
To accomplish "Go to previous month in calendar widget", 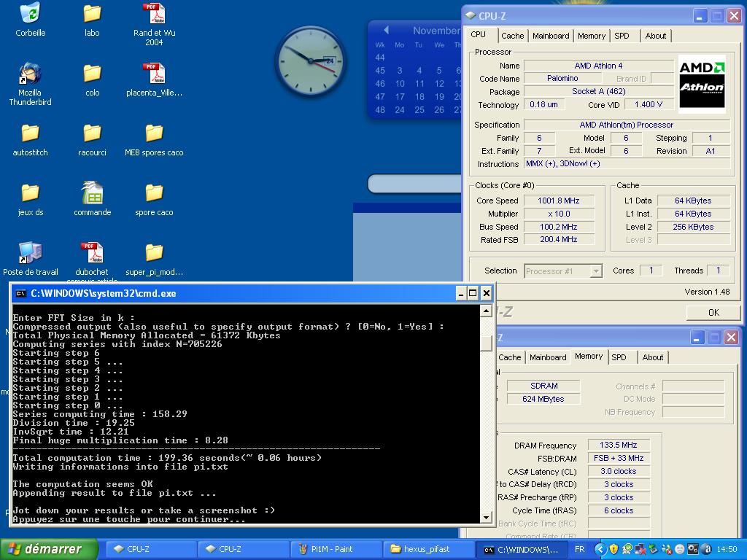I will [x=387, y=31].
